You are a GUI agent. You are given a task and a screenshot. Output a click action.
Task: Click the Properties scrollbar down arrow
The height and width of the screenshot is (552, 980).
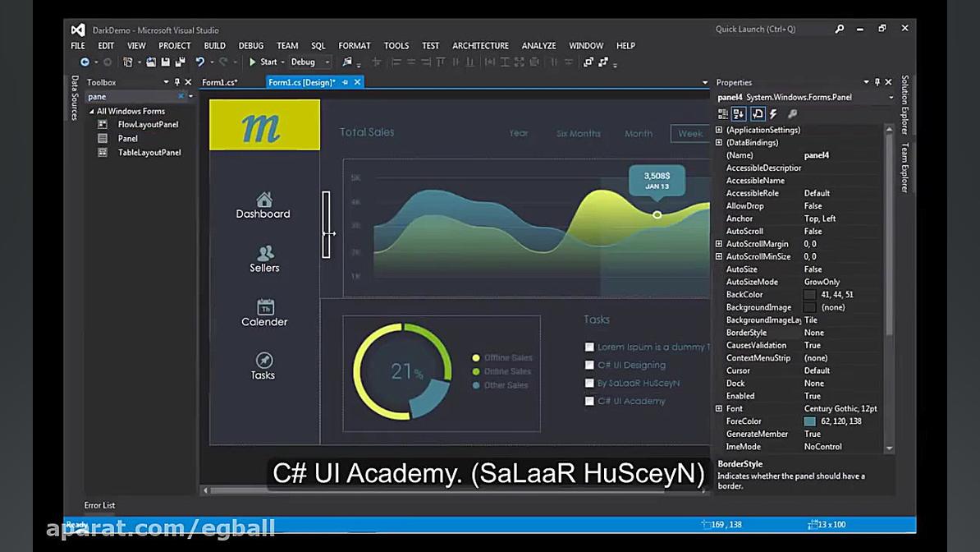(x=890, y=448)
